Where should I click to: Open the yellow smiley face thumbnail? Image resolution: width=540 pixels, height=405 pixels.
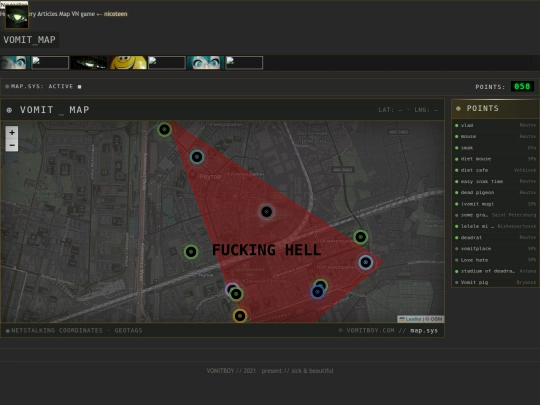tap(128, 63)
